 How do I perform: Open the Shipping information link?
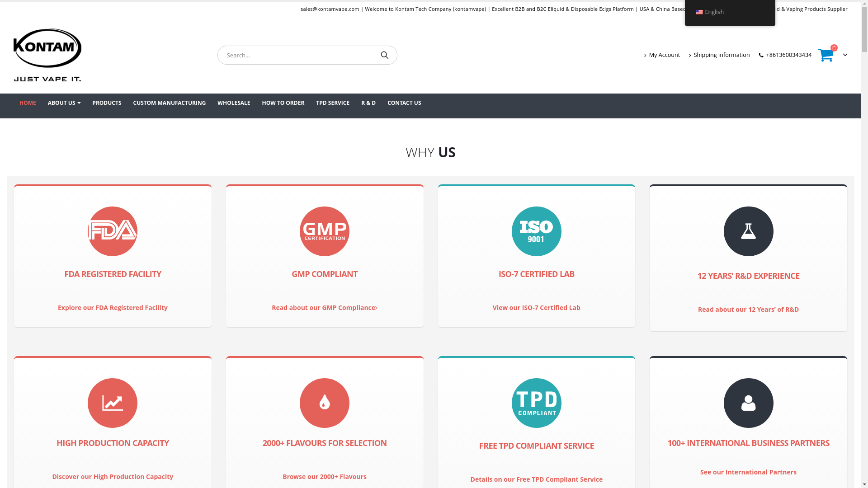[719, 55]
